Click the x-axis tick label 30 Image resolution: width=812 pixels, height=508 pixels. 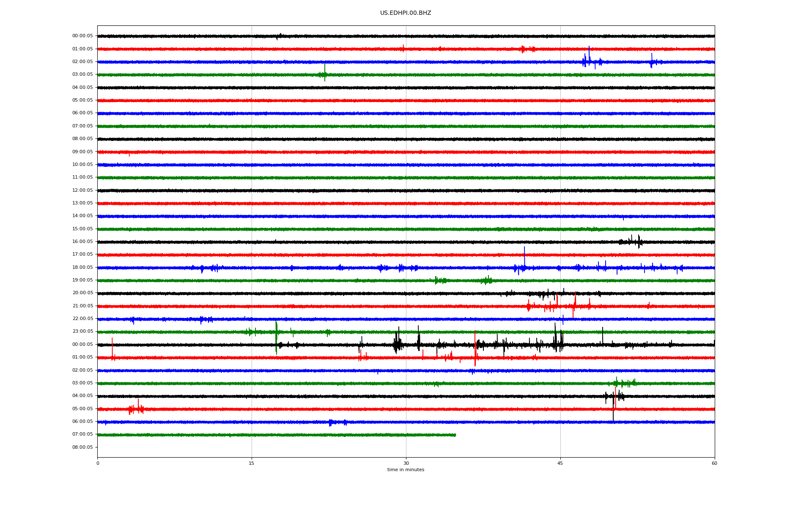(406, 463)
